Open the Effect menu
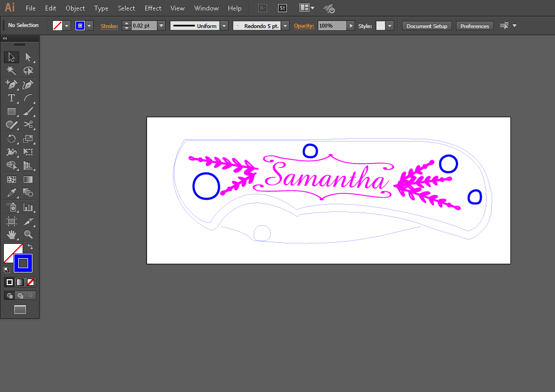 coord(153,8)
